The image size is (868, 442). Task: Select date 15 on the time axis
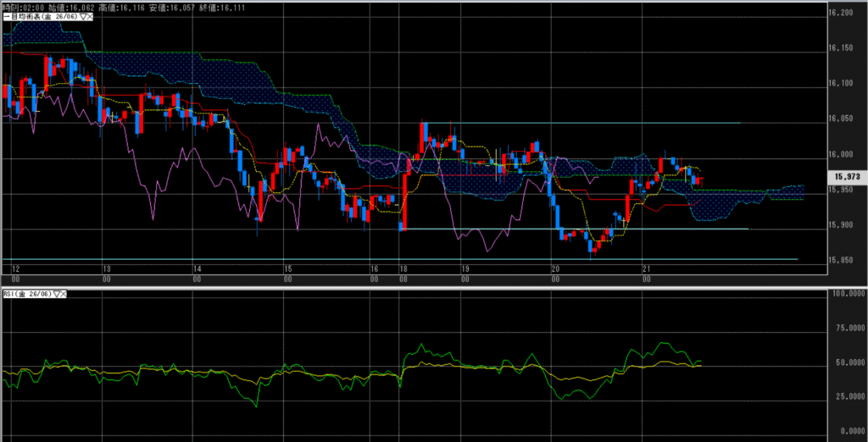pyautogui.click(x=287, y=268)
